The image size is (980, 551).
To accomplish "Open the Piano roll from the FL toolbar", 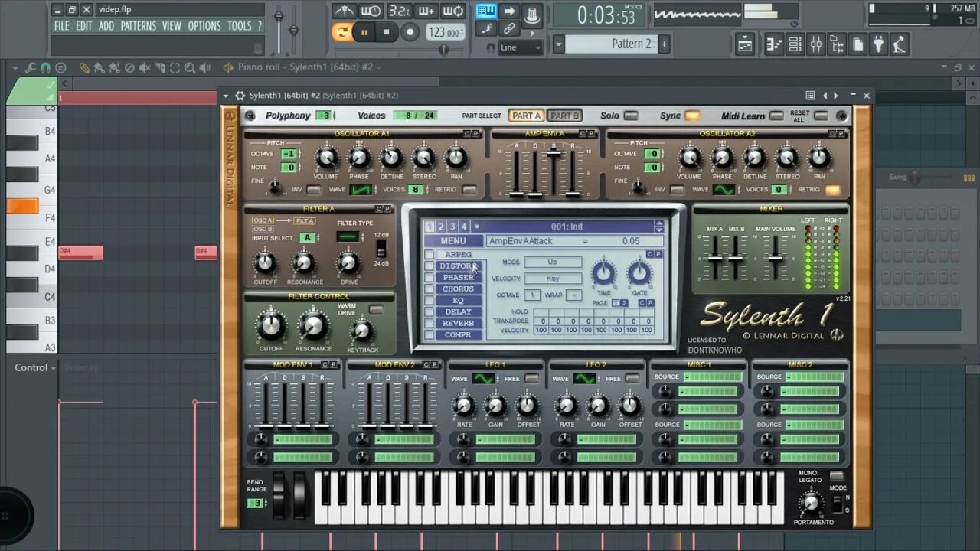I will (774, 44).
